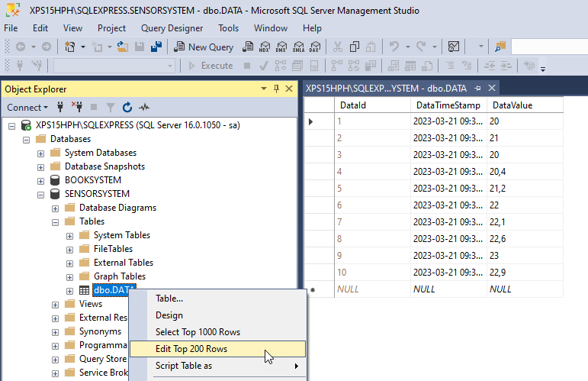Click the Filter icon in Object Explorer
588x381 pixels.
click(111, 108)
